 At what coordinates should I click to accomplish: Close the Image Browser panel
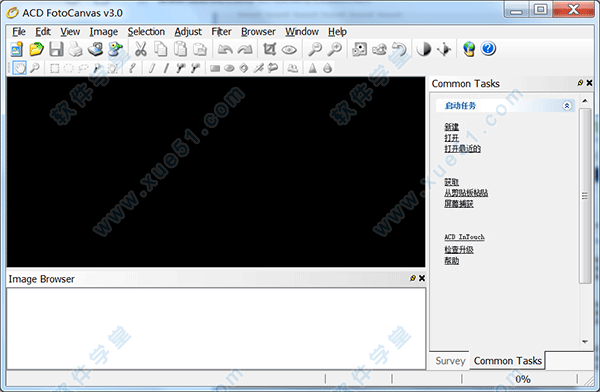tap(422, 278)
